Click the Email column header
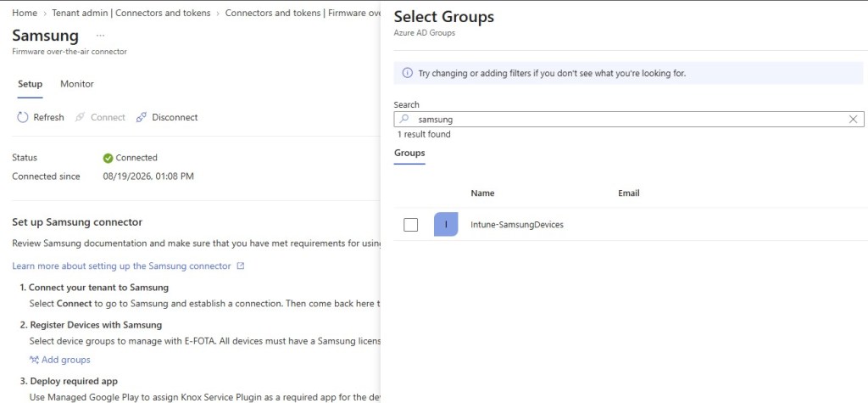 pyautogui.click(x=629, y=193)
